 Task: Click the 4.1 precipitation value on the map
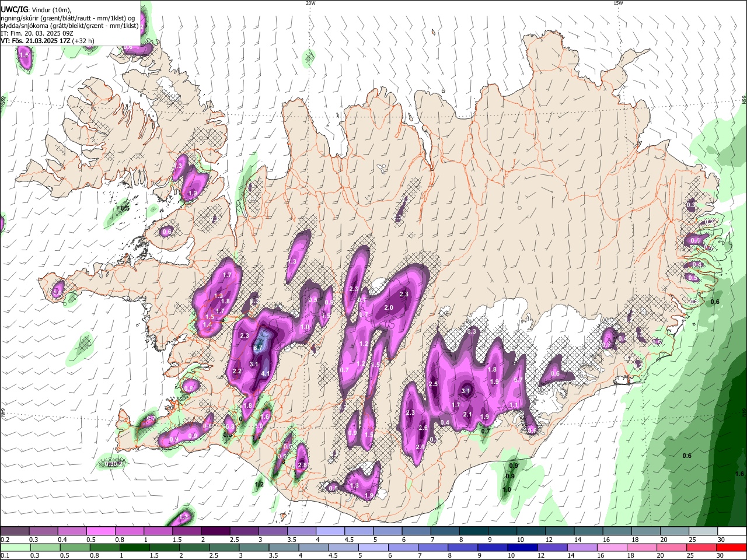[266, 373]
